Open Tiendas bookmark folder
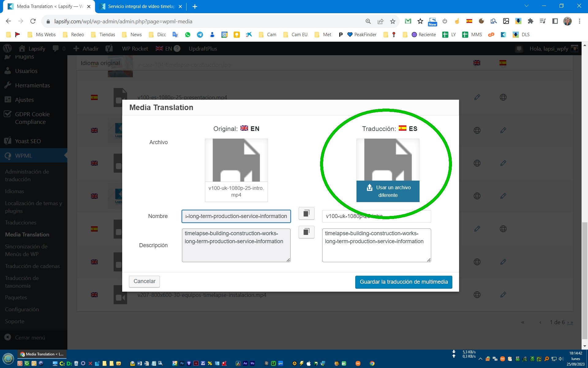 pos(103,34)
